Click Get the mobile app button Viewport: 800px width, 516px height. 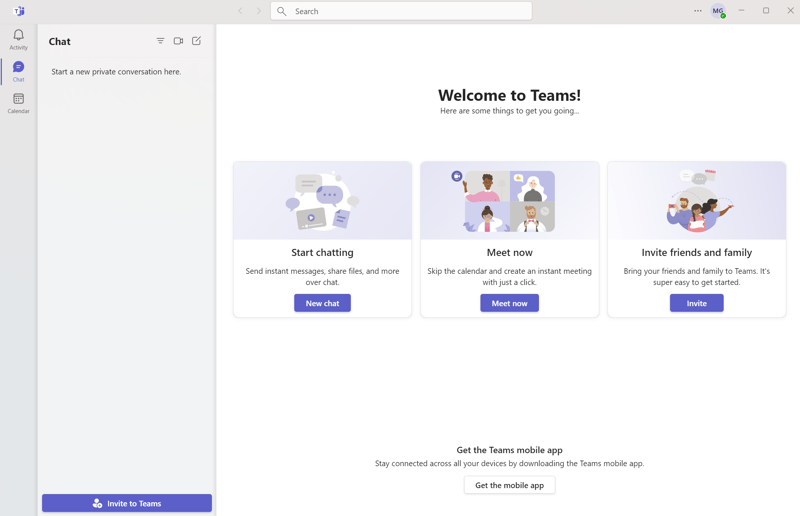point(510,485)
